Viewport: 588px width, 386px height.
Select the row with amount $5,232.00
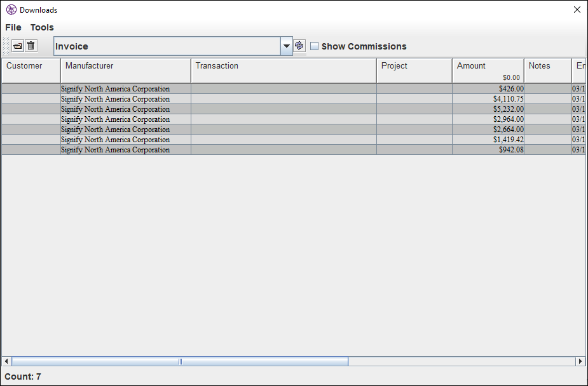[294, 109]
